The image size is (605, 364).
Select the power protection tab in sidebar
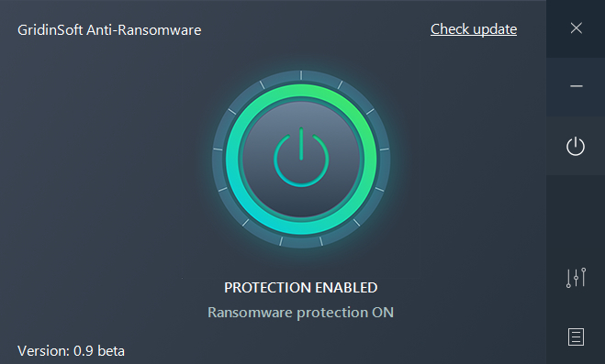[x=576, y=146]
